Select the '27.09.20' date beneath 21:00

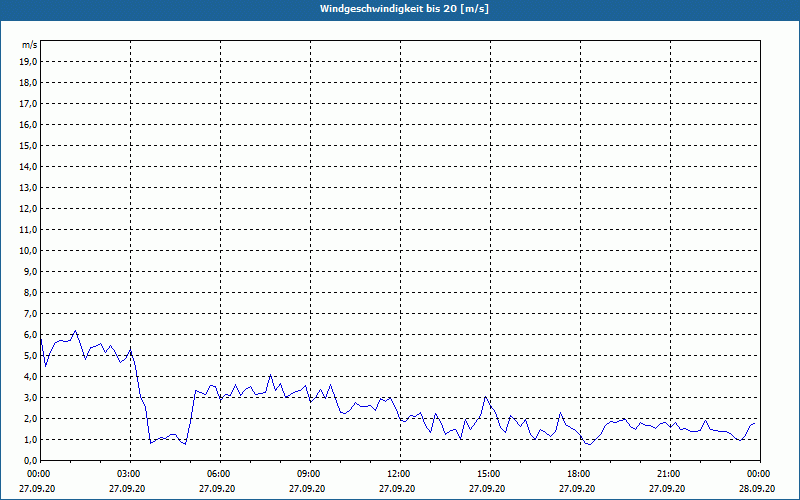click(667, 488)
